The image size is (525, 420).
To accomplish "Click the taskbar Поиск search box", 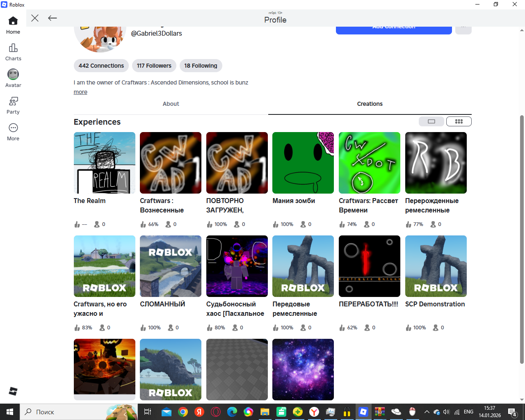I will coord(79,412).
